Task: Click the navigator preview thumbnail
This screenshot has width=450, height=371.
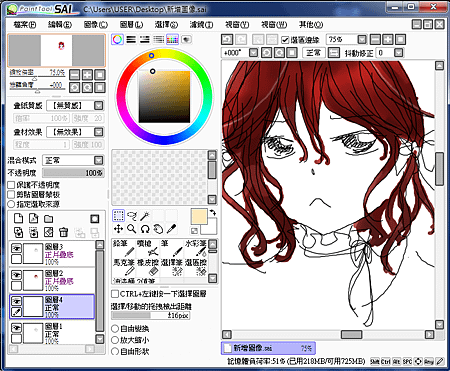Action: coord(56,51)
